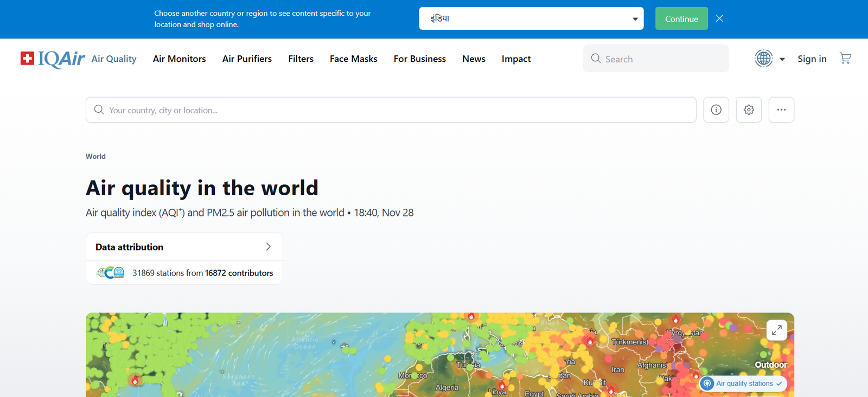This screenshot has width=868, height=397.
Task: Click the IQAir logo
Action: [x=53, y=59]
